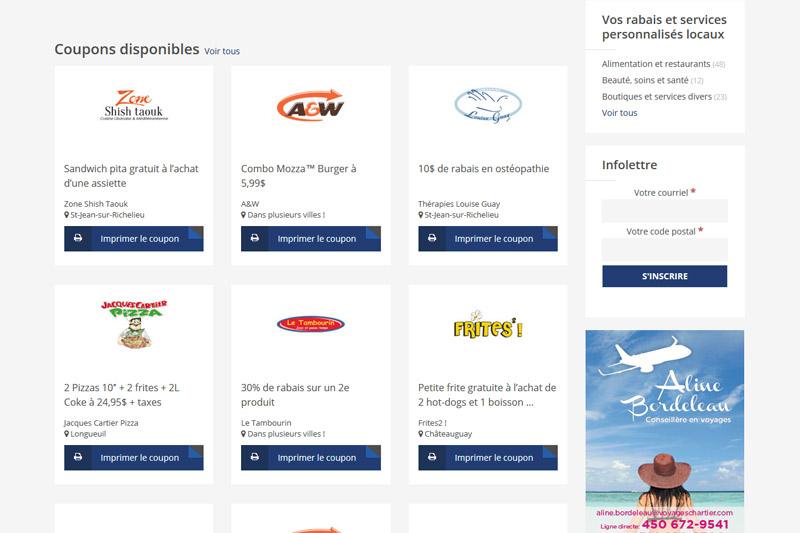Image resolution: width=800 pixels, height=533 pixels.
Task: Select Boutiques et services divers category
Action: (657, 96)
